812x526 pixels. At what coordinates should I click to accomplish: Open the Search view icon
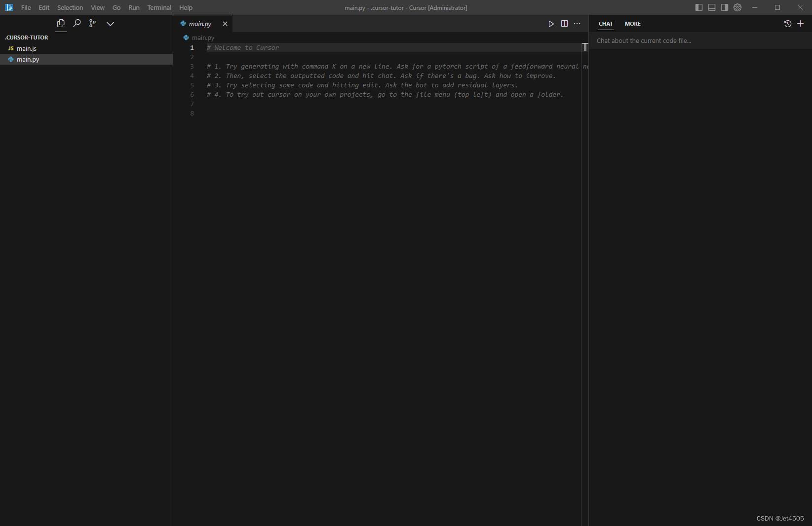click(x=77, y=23)
